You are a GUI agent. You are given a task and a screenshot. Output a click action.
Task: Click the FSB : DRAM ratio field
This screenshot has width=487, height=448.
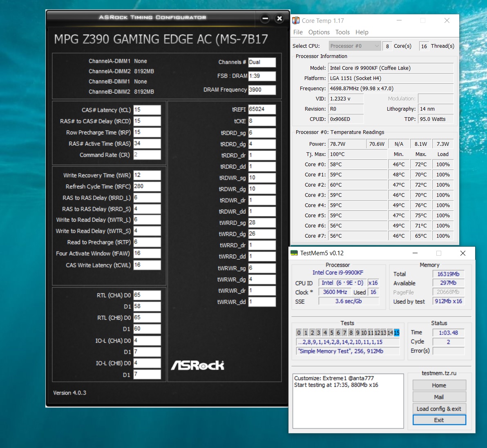coord(262,76)
